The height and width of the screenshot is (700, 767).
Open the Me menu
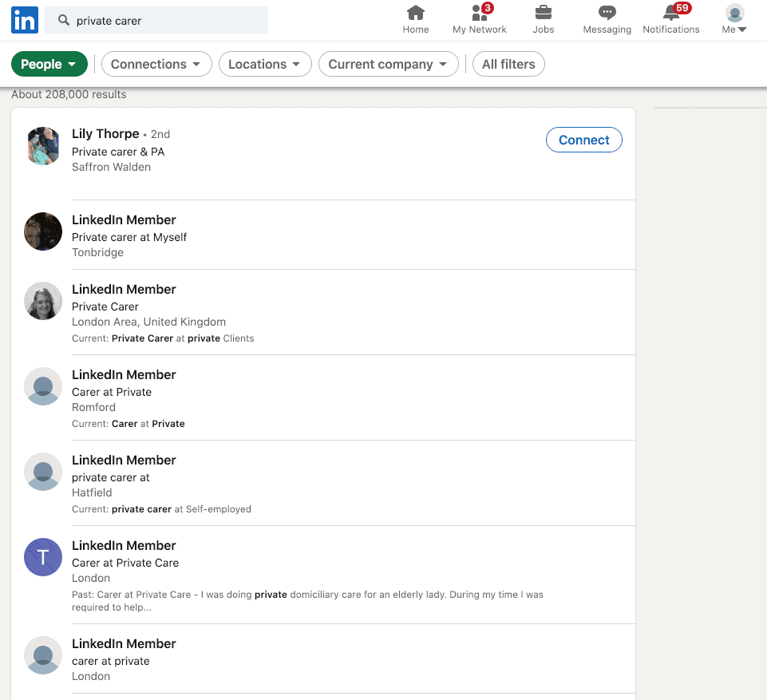733,20
